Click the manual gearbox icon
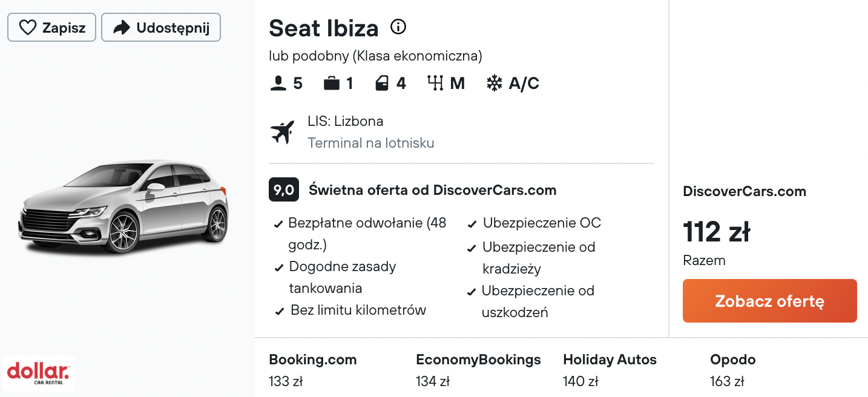 (x=436, y=84)
